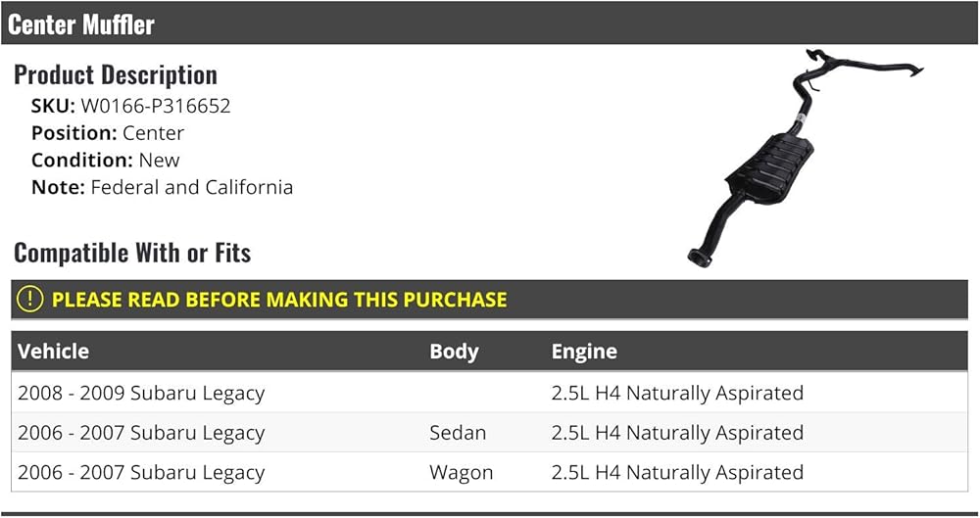
Task: Click the Position: Center line
Action: (108, 133)
